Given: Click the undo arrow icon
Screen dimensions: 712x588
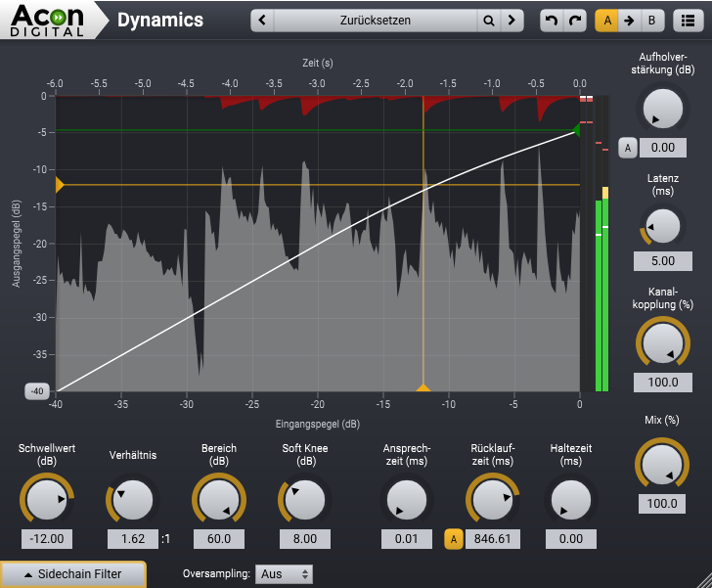Looking at the screenshot, I should [x=553, y=21].
